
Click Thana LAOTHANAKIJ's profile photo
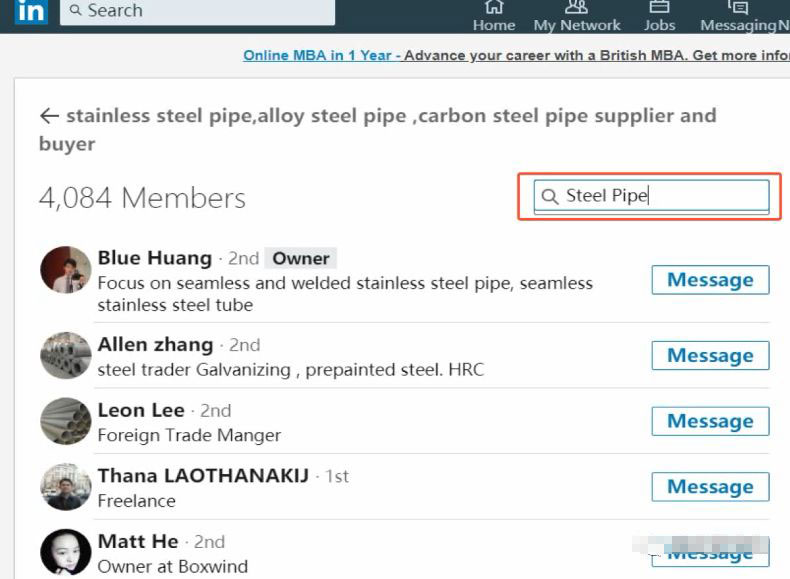click(66, 487)
